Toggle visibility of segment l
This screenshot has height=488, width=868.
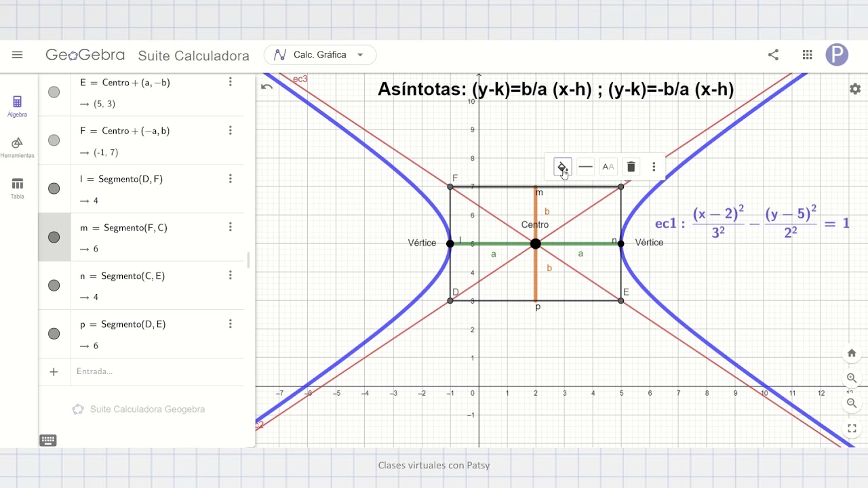(x=54, y=188)
